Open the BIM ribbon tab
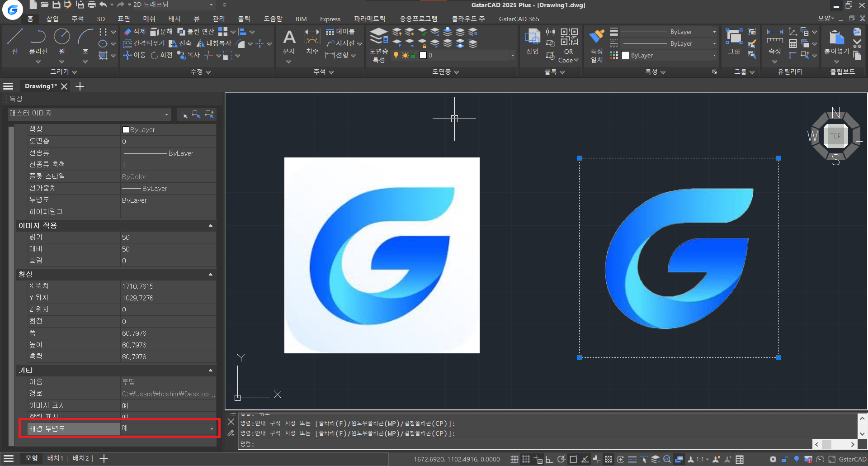This screenshot has width=868, height=466. (301, 19)
